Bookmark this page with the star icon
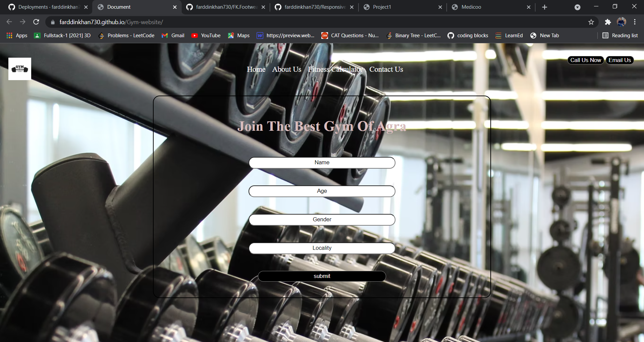This screenshot has height=342, width=644. coord(591,22)
